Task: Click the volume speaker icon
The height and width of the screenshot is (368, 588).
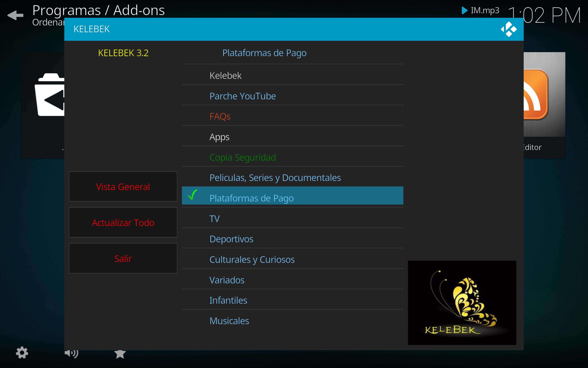Action: [x=72, y=353]
